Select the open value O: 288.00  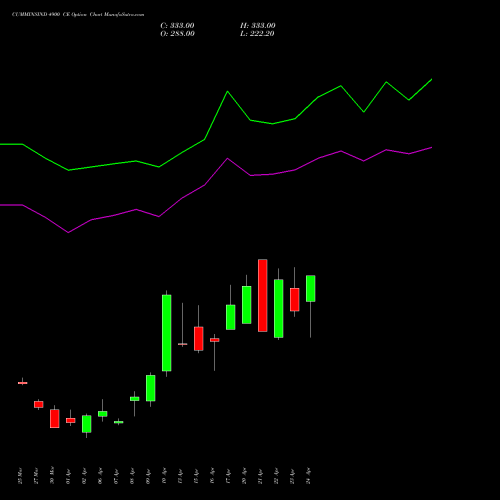pyautogui.click(x=177, y=34)
